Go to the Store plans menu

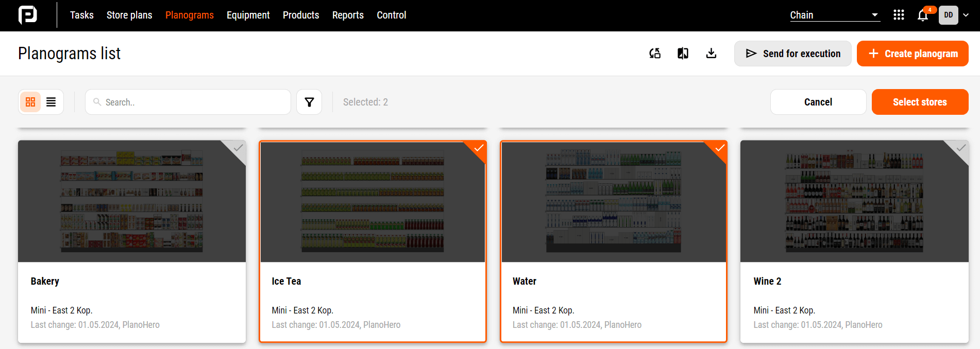(129, 15)
